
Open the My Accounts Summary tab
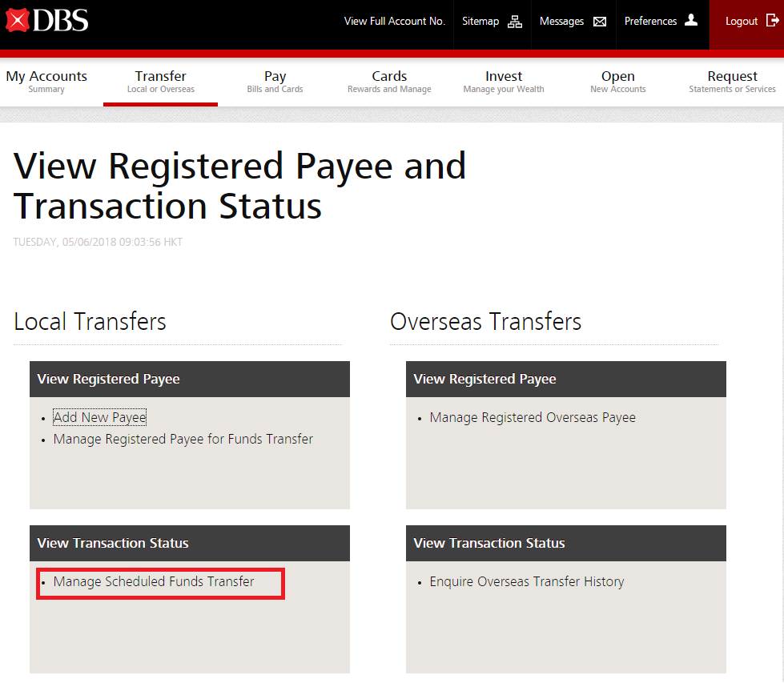46,82
